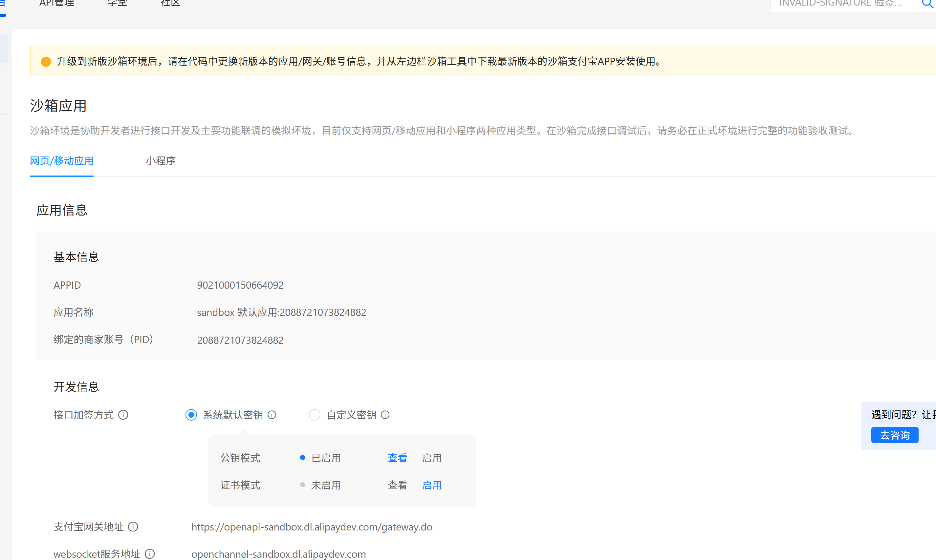Click the 已启用 status text
The width and height of the screenshot is (936, 560).
pyautogui.click(x=326, y=458)
